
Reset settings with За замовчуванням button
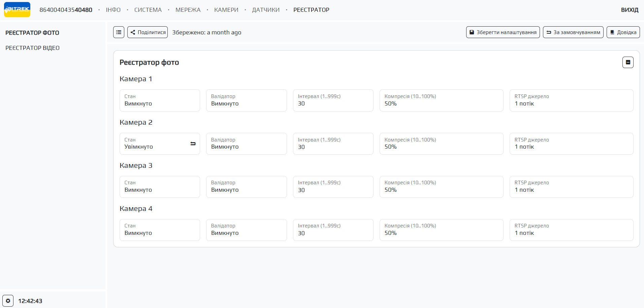[573, 32]
